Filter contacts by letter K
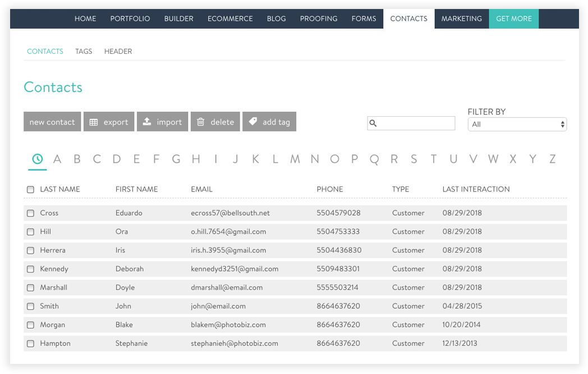Screen dimensions: 588x374 pyautogui.click(x=255, y=159)
